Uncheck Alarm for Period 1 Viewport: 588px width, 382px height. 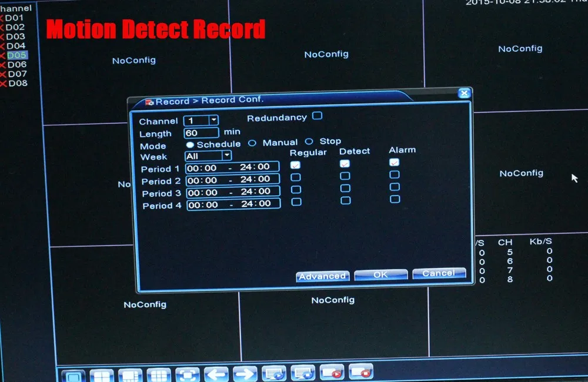point(394,162)
